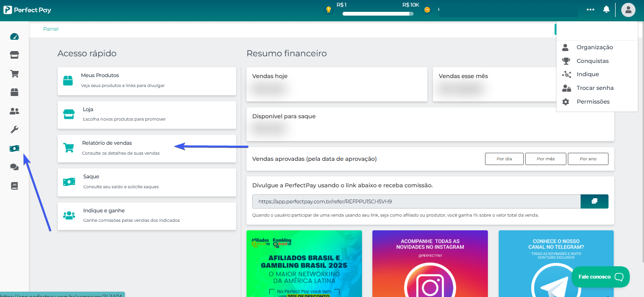Open the notifications bell
The height and width of the screenshot is (297, 644).
pos(606,9)
